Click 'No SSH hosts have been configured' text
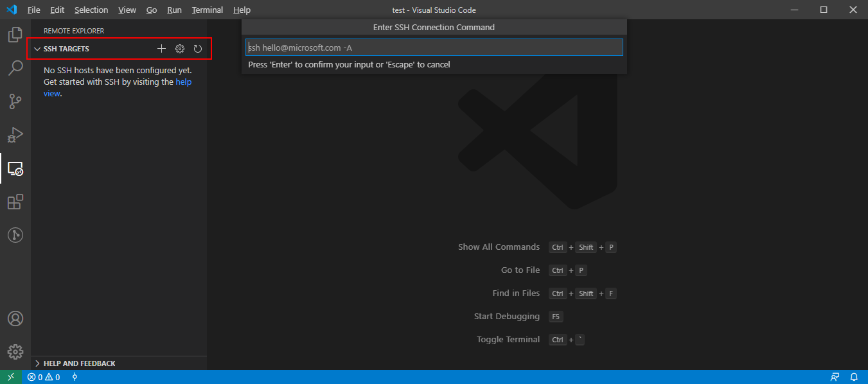Image resolution: width=868 pixels, height=384 pixels. 118,71
